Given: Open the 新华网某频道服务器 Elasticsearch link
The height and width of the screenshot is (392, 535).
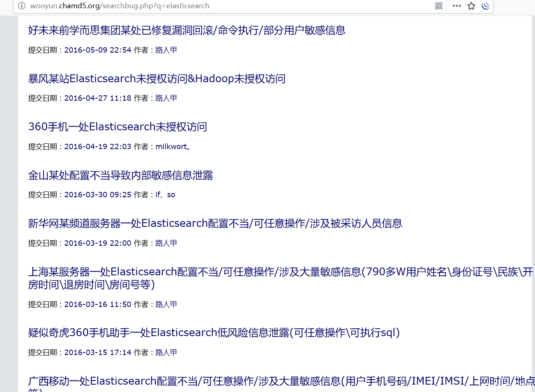Looking at the screenshot, I should 215,224.
